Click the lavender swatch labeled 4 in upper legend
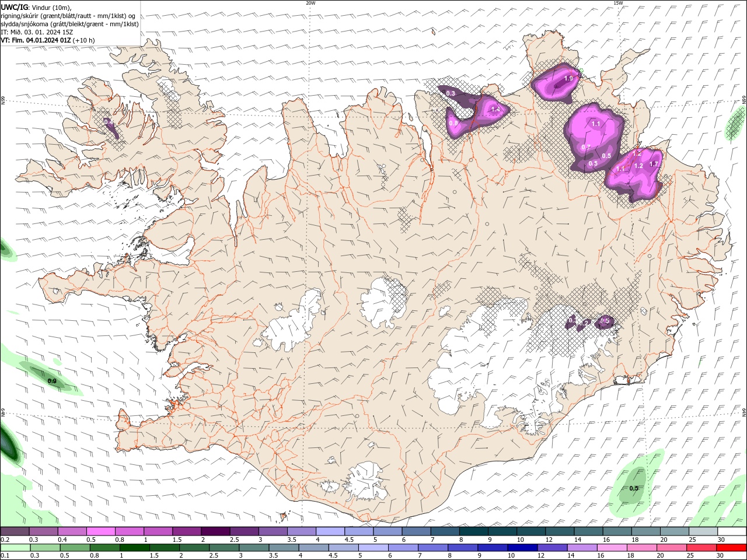Screen dimensions: 747x560 (x=330, y=531)
